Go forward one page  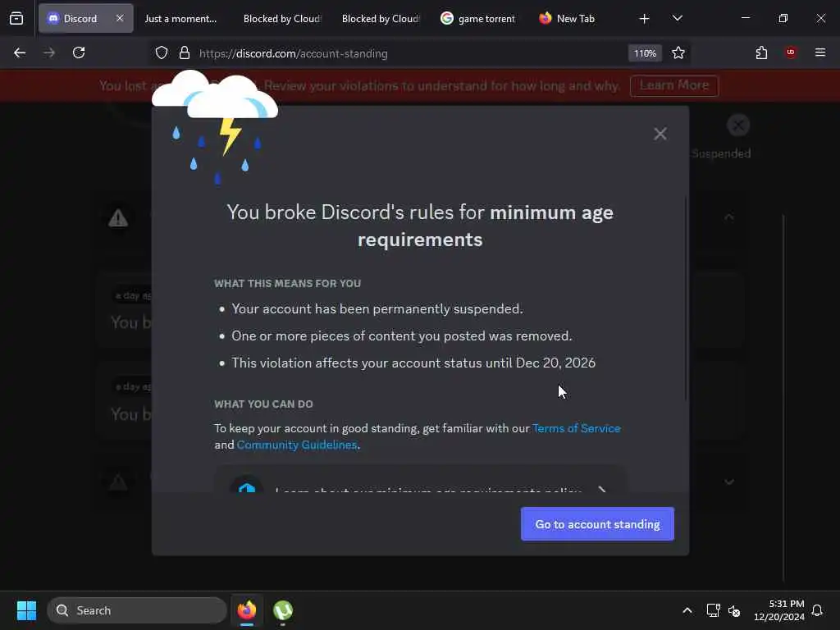click(49, 52)
